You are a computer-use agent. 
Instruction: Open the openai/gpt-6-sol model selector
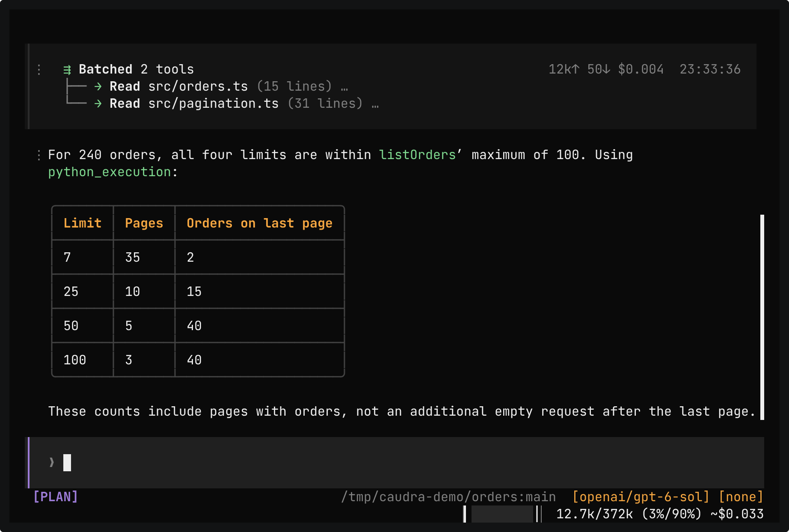641,497
